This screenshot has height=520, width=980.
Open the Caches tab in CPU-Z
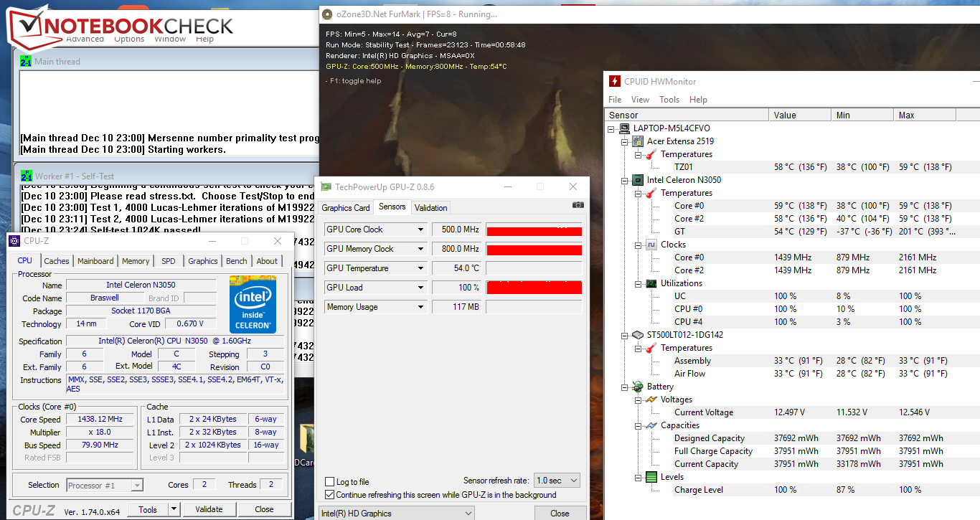coord(57,261)
